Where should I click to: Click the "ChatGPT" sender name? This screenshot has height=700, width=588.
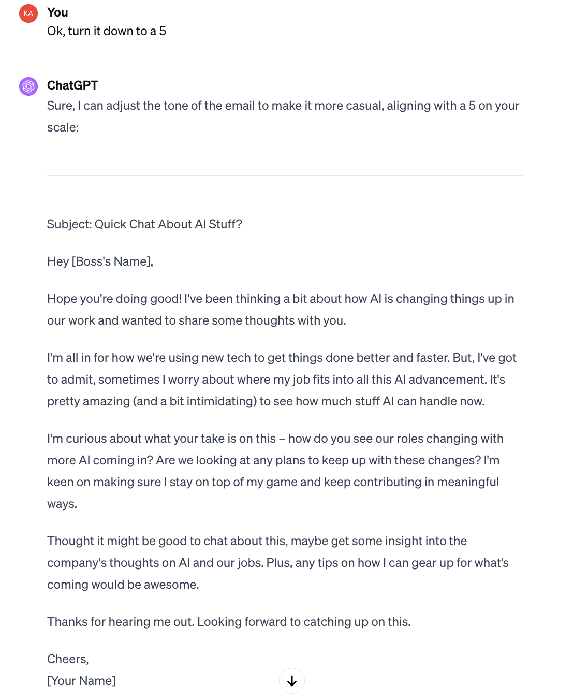click(72, 85)
